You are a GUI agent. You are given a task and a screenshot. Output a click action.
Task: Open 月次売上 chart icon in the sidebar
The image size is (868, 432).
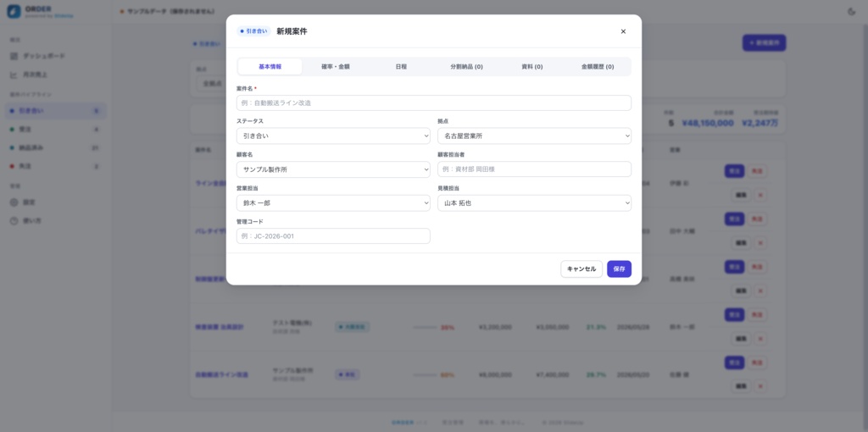pyautogui.click(x=14, y=75)
